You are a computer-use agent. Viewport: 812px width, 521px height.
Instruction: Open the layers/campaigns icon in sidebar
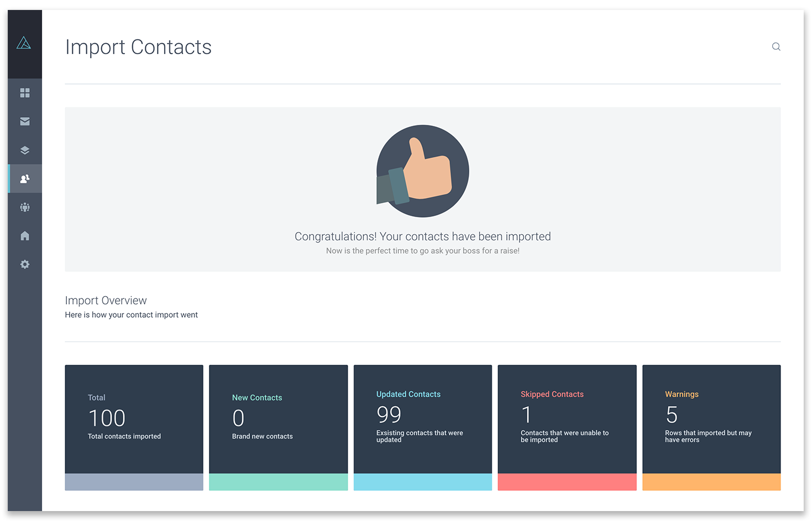click(x=24, y=150)
